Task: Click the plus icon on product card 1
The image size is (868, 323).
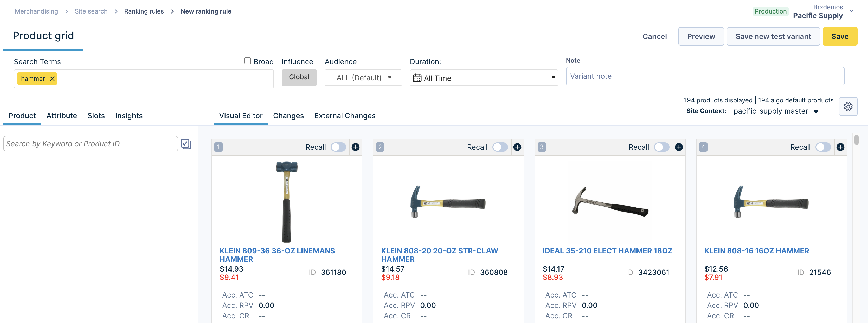Action: 356,147
